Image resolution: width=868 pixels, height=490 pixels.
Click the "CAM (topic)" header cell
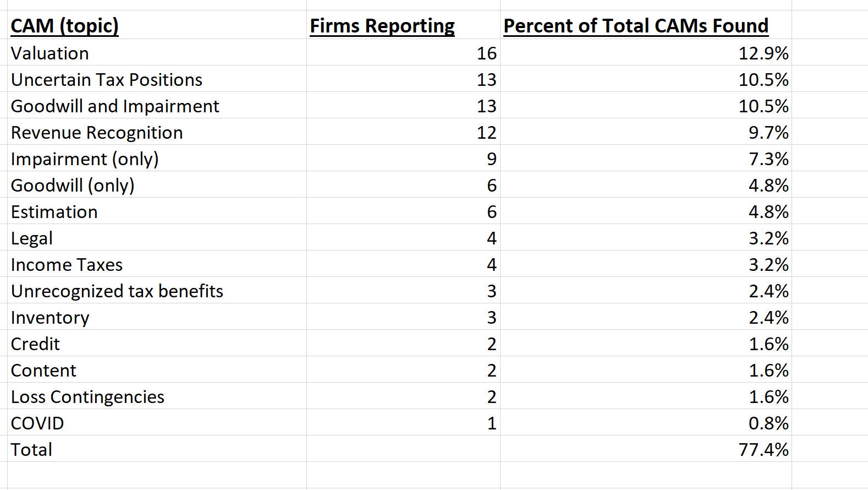pyautogui.click(x=65, y=26)
